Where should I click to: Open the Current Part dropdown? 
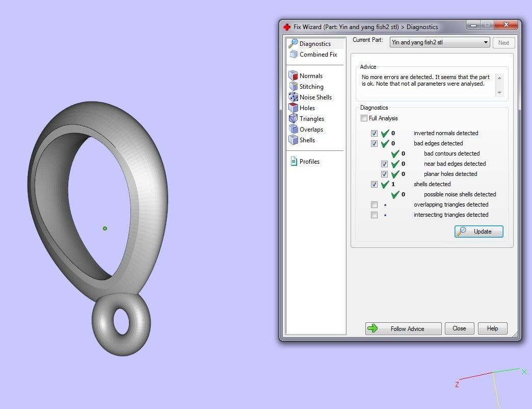click(x=440, y=42)
